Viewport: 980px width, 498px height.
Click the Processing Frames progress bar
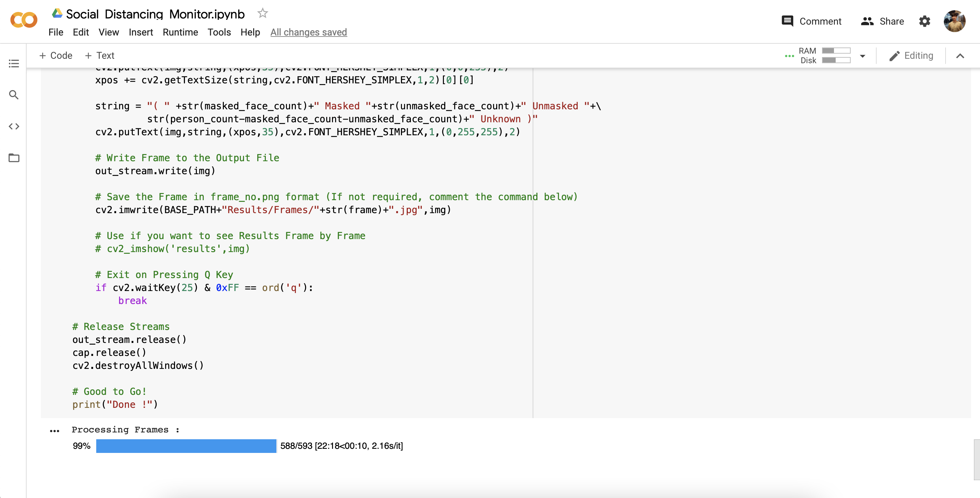[x=186, y=446]
